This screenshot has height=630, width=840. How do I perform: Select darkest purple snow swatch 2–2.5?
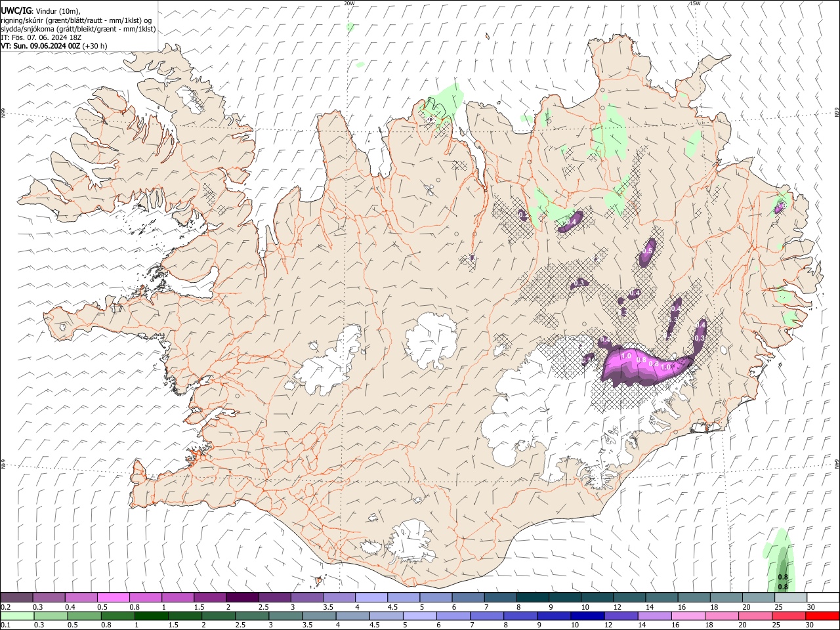click(241, 598)
